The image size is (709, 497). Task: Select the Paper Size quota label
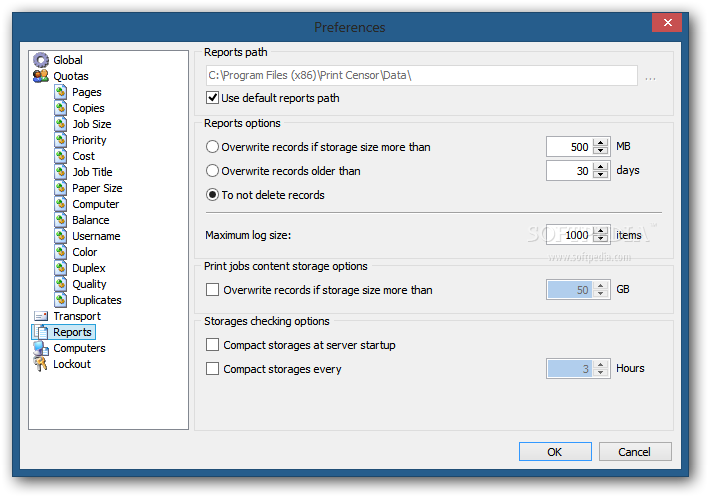point(97,188)
